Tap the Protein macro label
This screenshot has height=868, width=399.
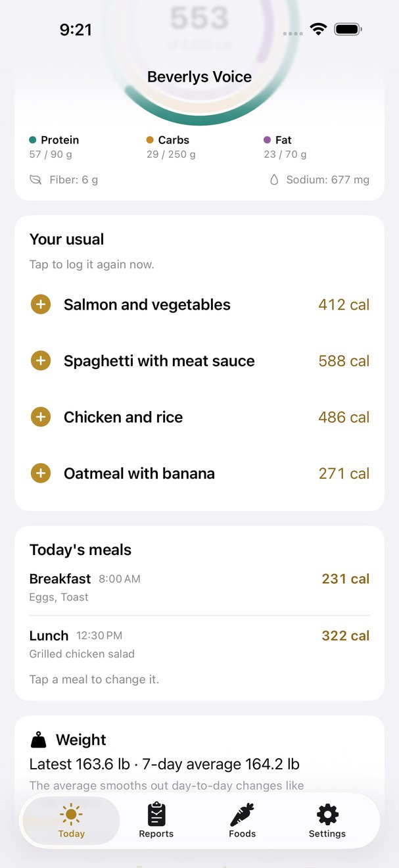(60, 140)
